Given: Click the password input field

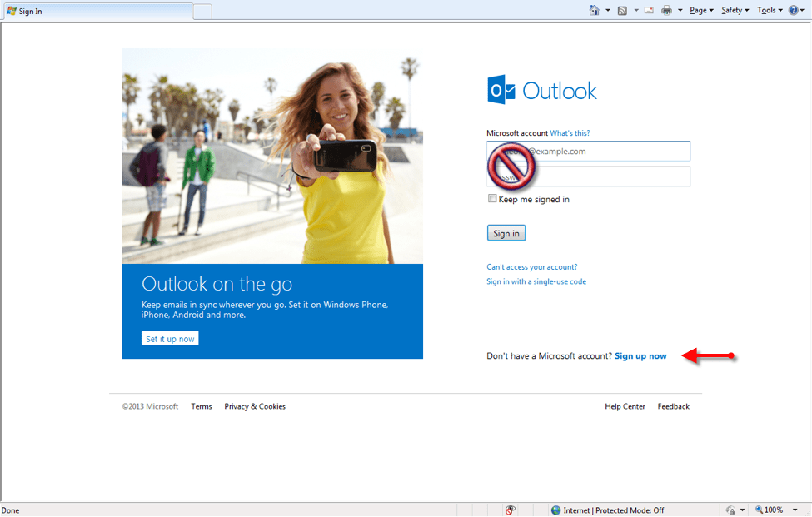Looking at the screenshot, I should pyautogui.click(x=588, y=177).
